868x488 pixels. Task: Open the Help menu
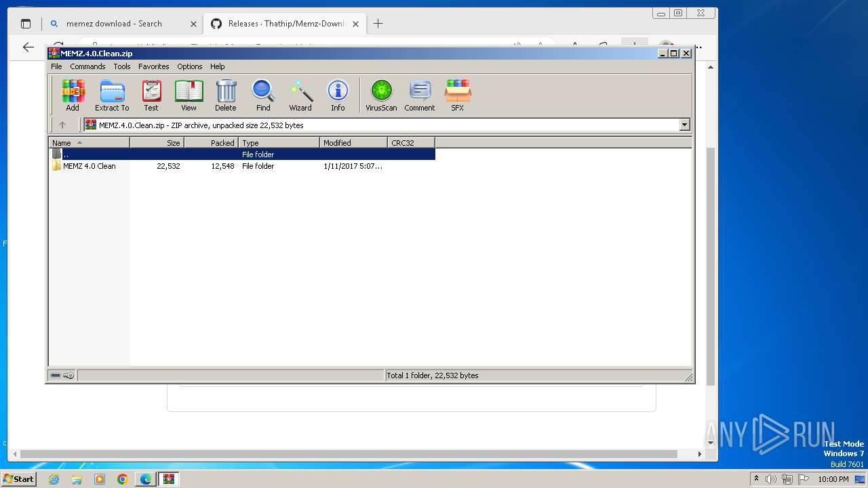coord(217,66)
